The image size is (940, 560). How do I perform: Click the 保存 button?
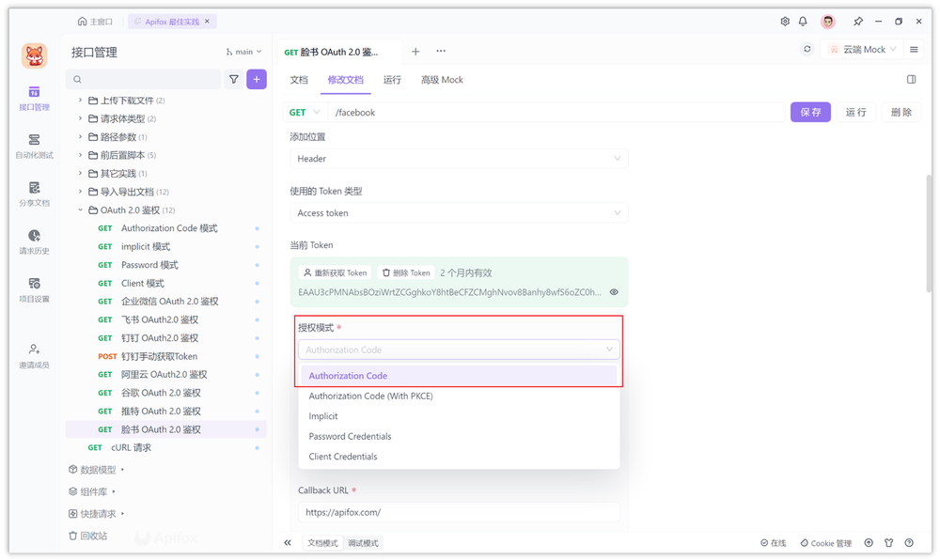coord(811,112)
